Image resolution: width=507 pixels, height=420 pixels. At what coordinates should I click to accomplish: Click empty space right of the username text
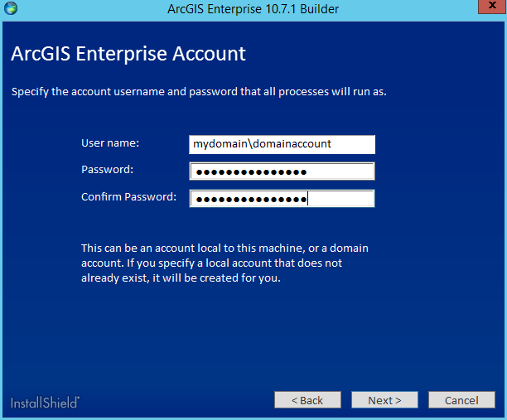pos(355,144)
